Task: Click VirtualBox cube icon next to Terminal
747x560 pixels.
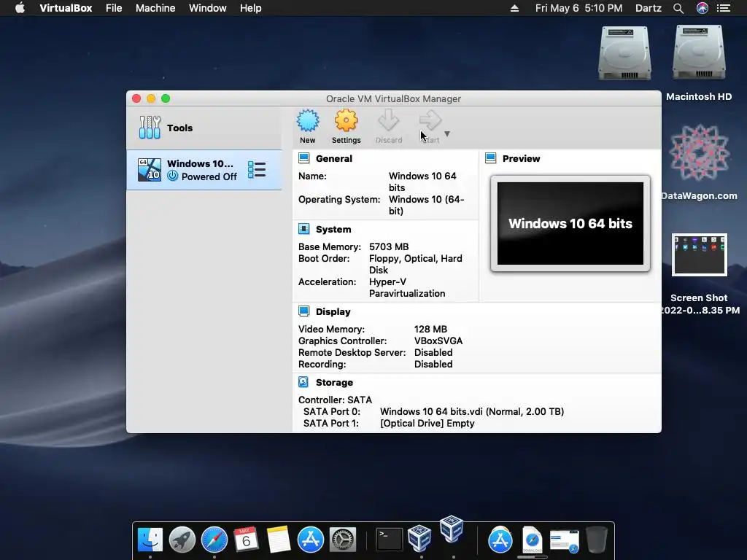Action: [x=419, y=539]
